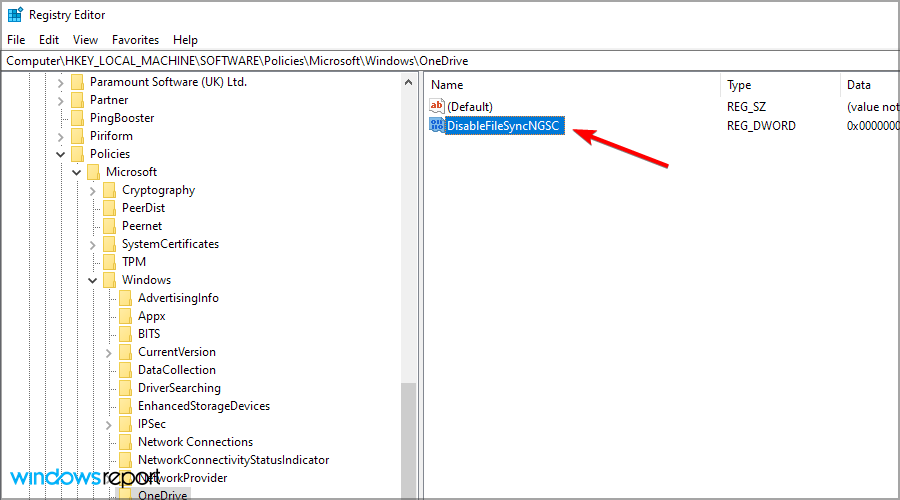Expand the Paramount Software (UK) Ltd. key
Screen dimensions: 900x500
point(60,83)
